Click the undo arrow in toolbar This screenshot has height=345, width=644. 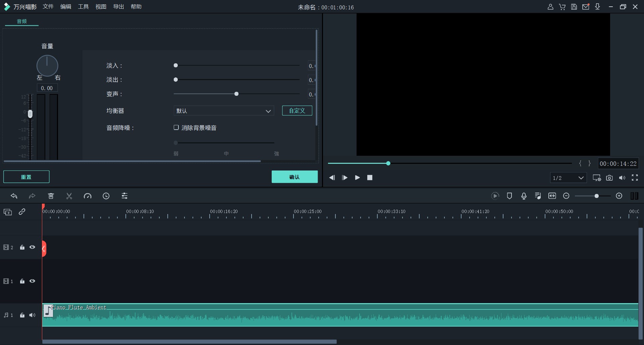click(14, 196)
